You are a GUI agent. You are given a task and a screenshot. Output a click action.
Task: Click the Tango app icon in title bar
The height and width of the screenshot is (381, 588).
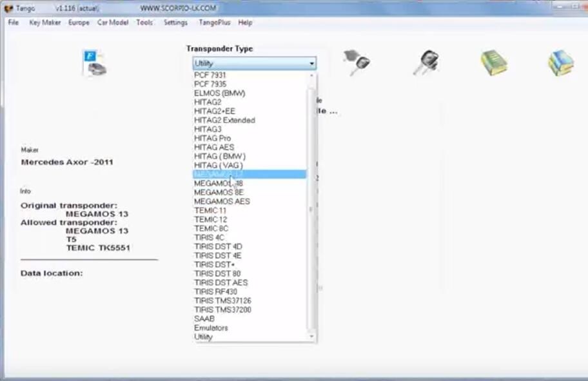click(x=8, y=8)
